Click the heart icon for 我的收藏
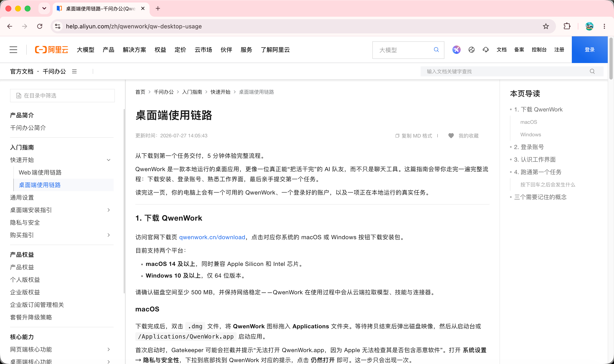 (451, 136)
